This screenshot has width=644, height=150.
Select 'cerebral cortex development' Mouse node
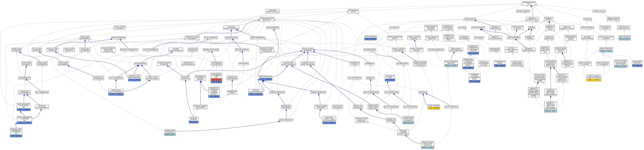click(170, 132)
